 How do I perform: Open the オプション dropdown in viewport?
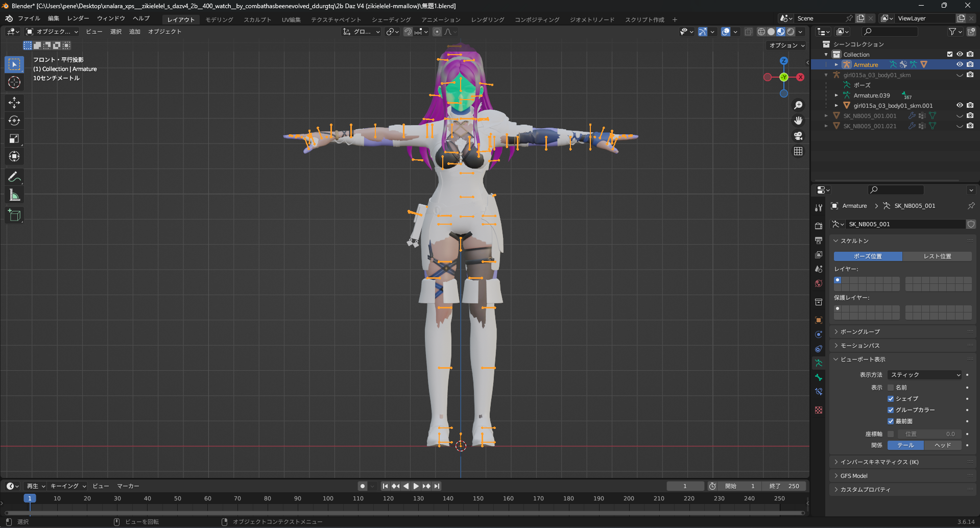click(786, 45)
